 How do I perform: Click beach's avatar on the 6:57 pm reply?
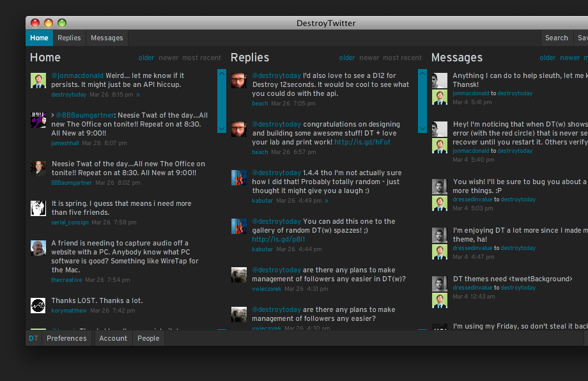point(239,129)
